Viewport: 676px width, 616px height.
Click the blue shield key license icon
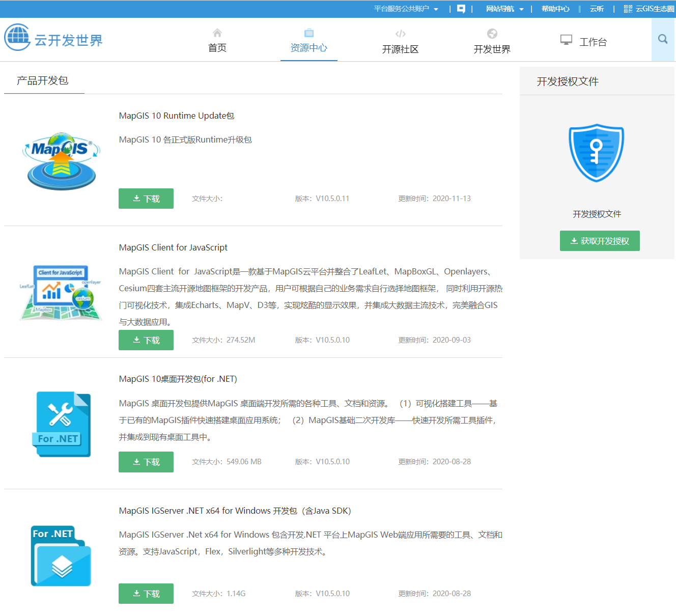pos(597,153)
